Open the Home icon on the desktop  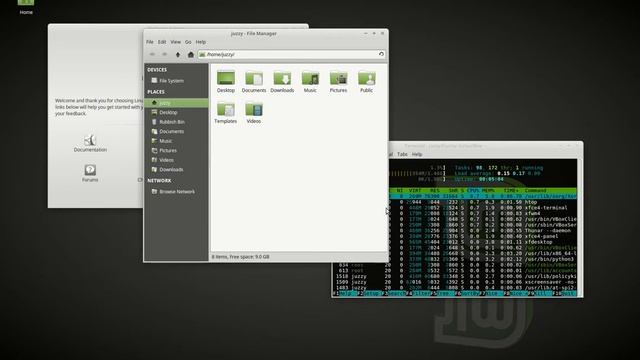pos(26,7)
